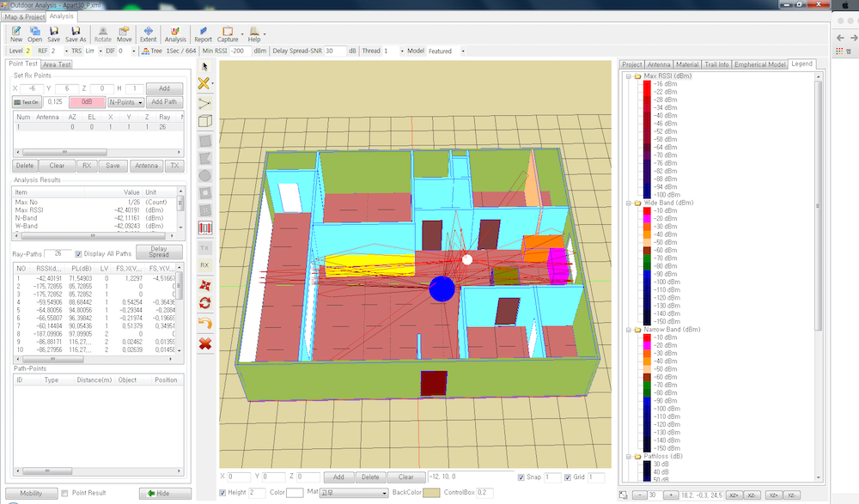Open the N-Points dropdown

[x=125, y=102]
